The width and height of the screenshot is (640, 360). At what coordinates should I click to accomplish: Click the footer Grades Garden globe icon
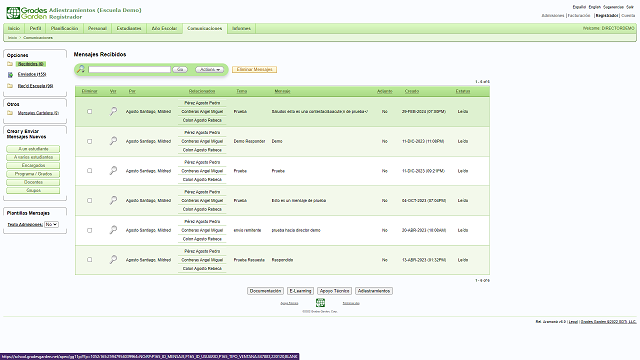(x=320, y=302)
